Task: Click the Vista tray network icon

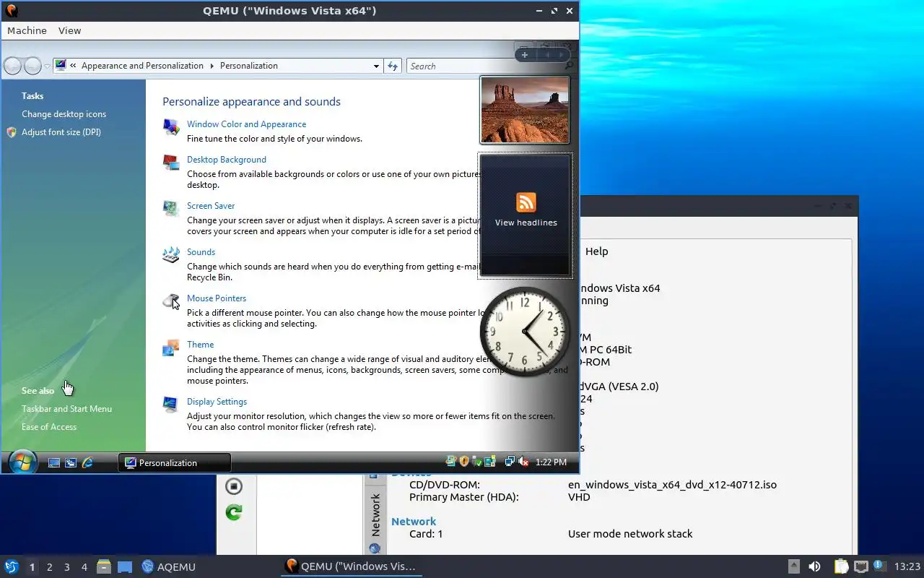Action: 510,462
